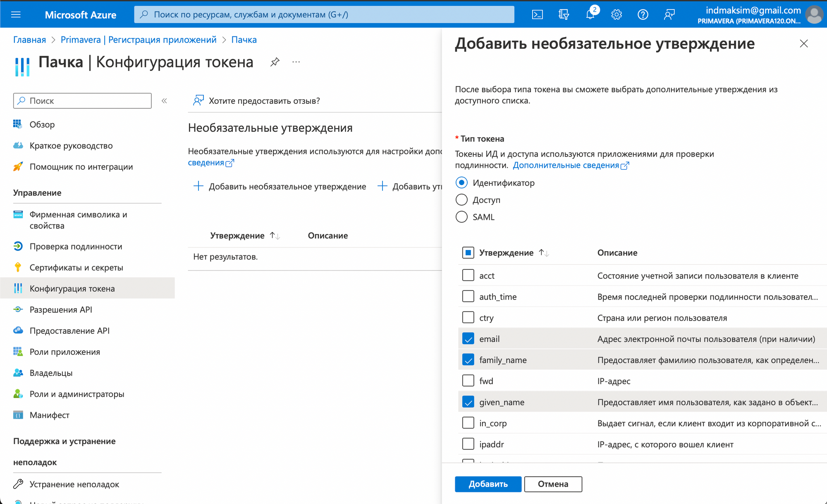Viewport: 827px width, 504px height.
Task: Select the Доступ token type radio
Action: pyautogui.click(x=461, y=200)
